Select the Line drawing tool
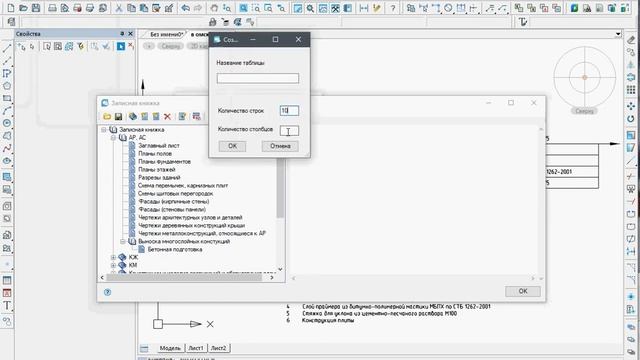The image size is (640, 360). coord(7,48)
